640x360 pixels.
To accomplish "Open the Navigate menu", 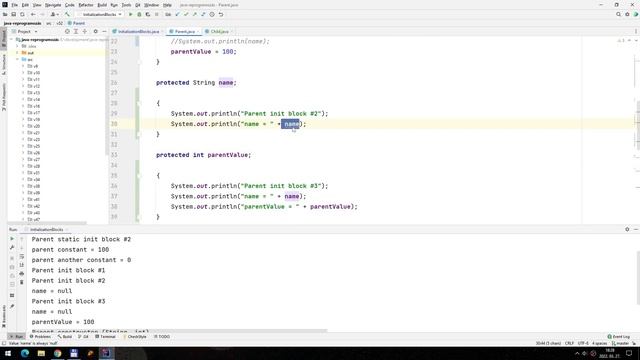I will click(x=53, y=5).
